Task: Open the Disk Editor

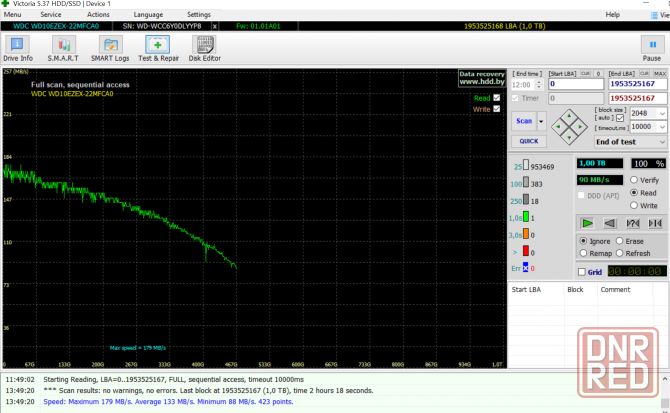Action: pos(205,49)
